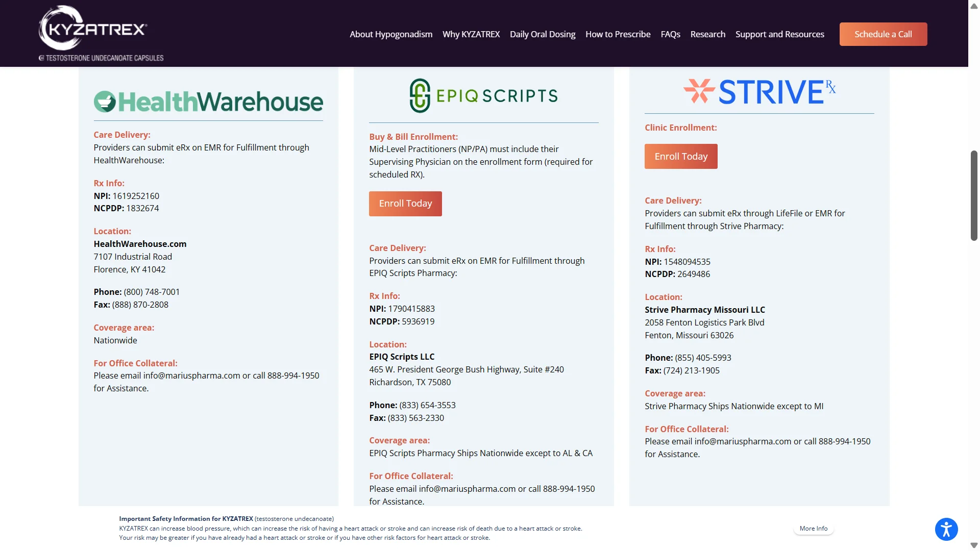The height and width of the screenshot is (551, 980).
Task: Select Strive NPI 1548094535
Action: [687, 262]
